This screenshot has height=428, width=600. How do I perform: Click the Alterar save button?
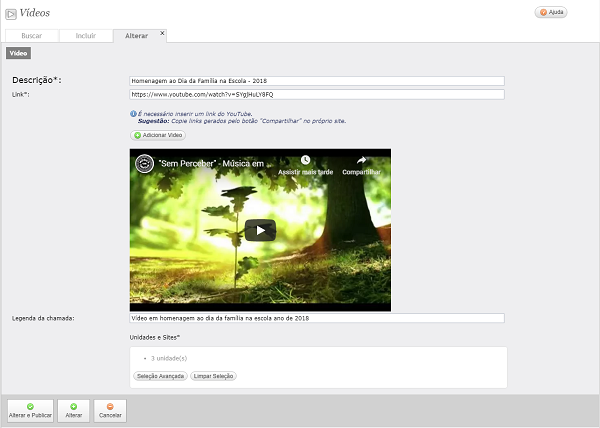(73, 411)
